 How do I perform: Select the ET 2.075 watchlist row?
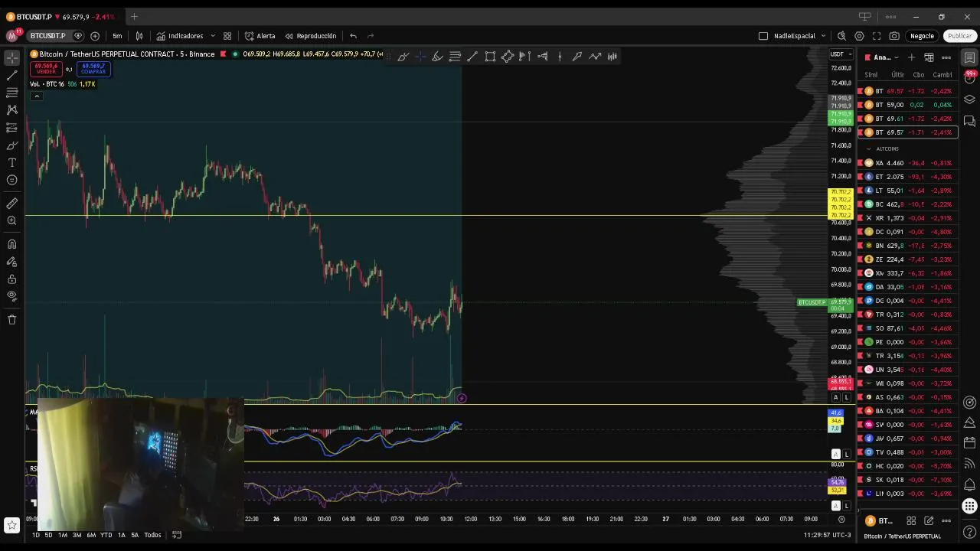907,177
